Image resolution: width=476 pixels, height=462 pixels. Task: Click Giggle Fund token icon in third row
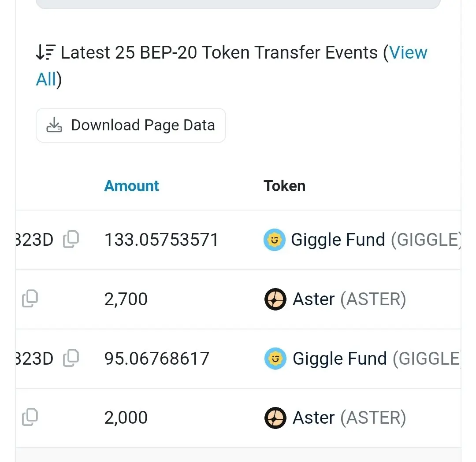coord(275,359)
